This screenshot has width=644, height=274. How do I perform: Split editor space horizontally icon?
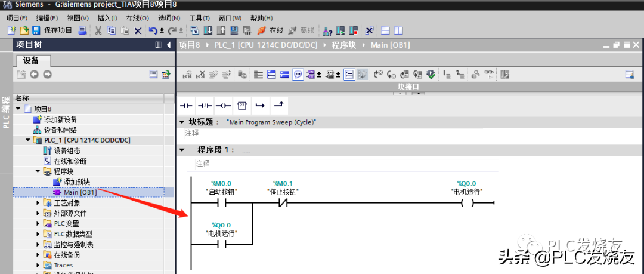tap(385, 30)
